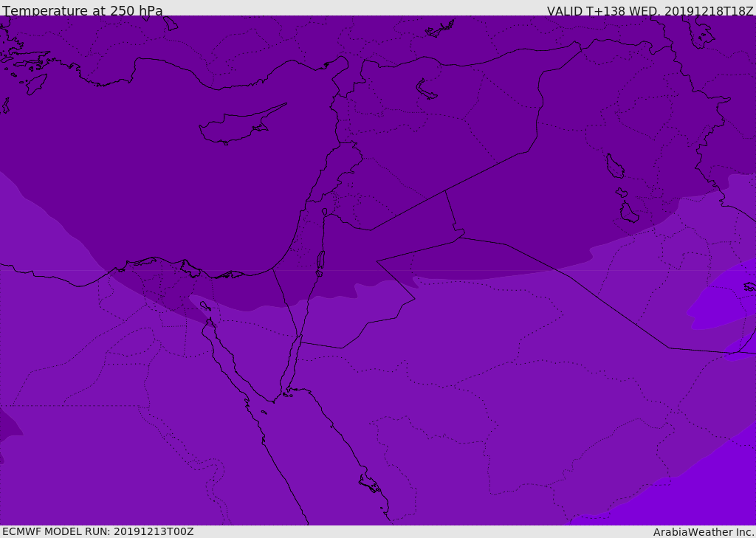The height and width of the screenshot is (538, 756).
Task: Click the 'Temperature at 250 hPa' title text
Action: pos(83,10)
